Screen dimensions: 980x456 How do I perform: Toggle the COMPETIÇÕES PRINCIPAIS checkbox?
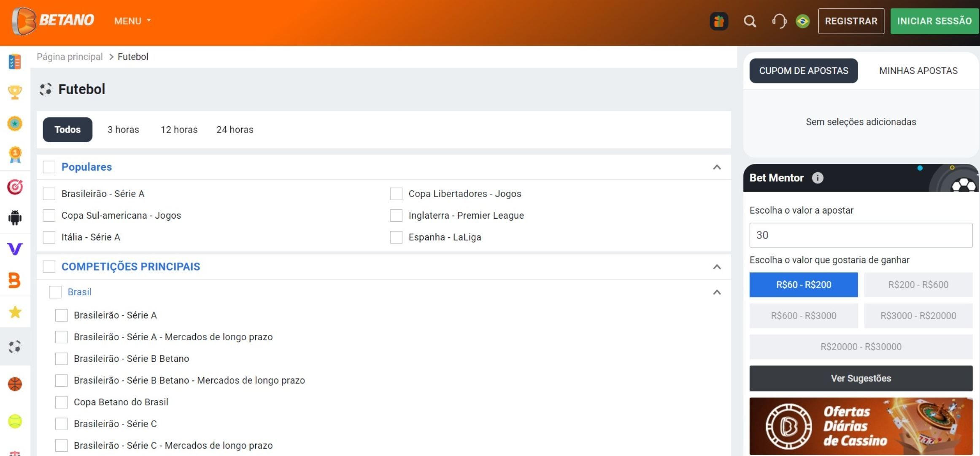pyautogui.click(x=49, y=267)
